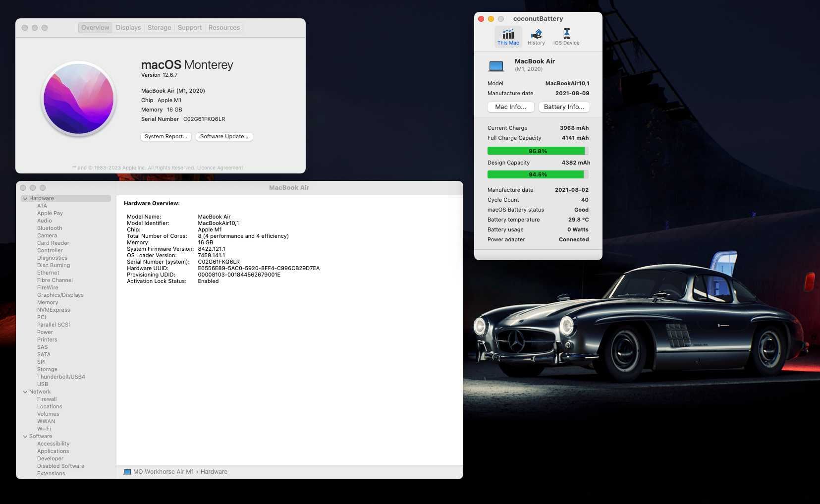Viewport: 820px width, 504px height.
Task: Select Storage in System Report sidebar
Action: (47, 369)
